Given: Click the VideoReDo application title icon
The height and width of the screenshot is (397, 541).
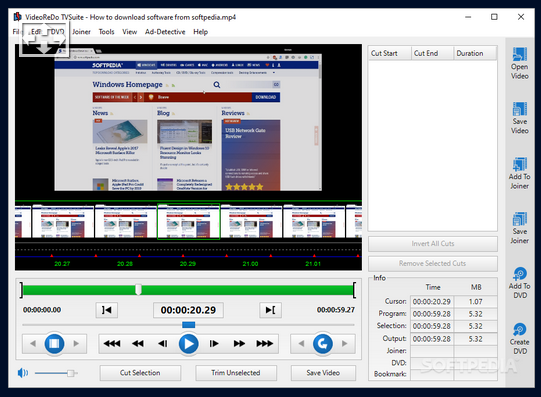Looking at the screenshot, I should click(18, 17).
